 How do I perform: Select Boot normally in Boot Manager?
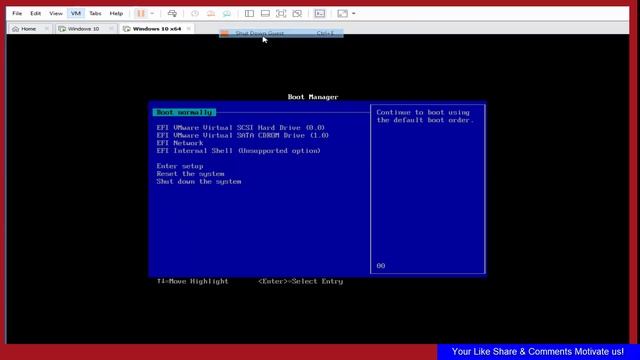coord(184,112)
